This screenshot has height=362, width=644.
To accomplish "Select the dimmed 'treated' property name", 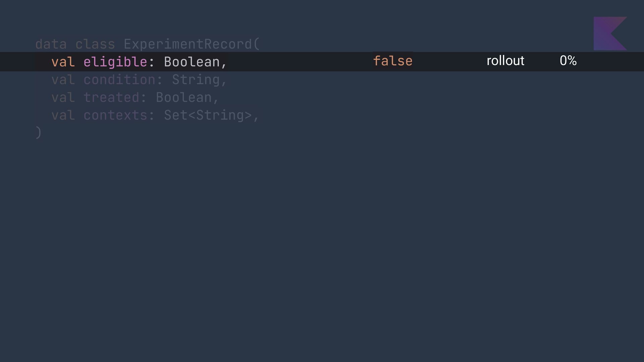I will click(x=111, y=98).
